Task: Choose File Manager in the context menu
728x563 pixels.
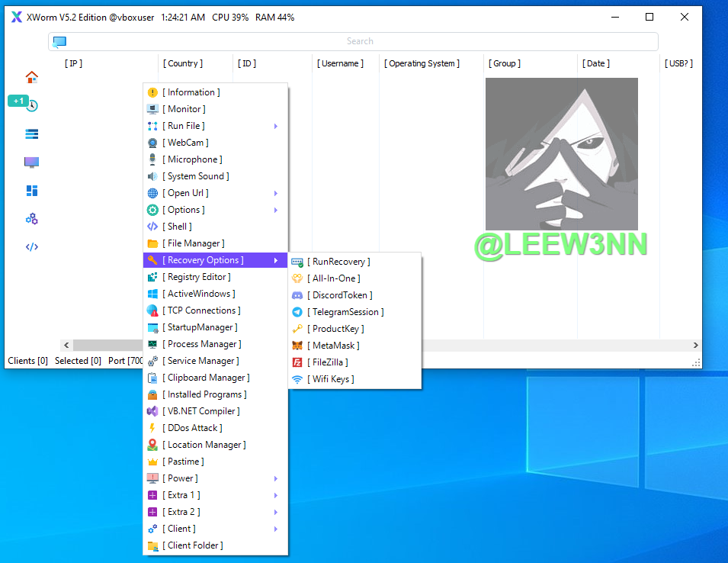Action: [x=196, y=243]
